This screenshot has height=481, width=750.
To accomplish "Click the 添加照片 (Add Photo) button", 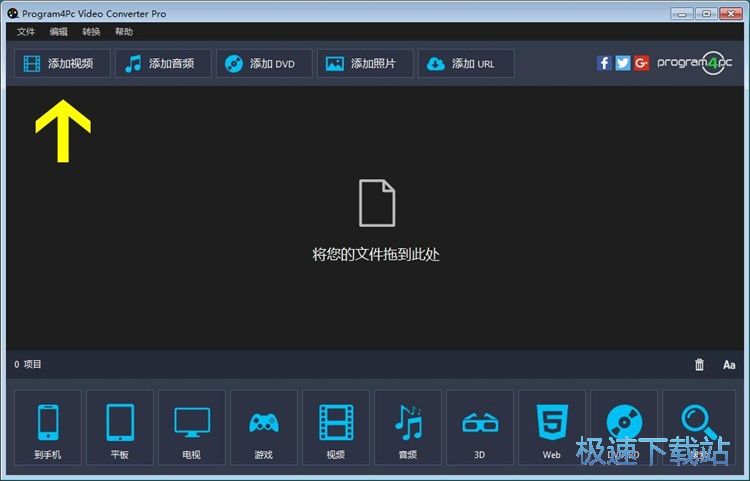I will tap(365, 64).
